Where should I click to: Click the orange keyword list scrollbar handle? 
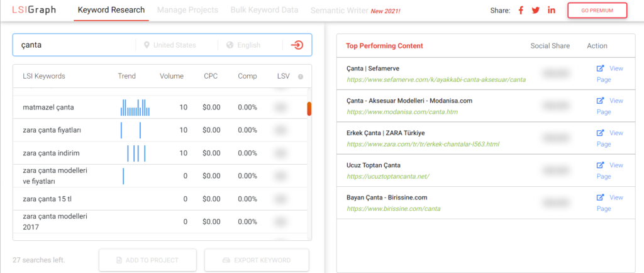tap(309, 109)
